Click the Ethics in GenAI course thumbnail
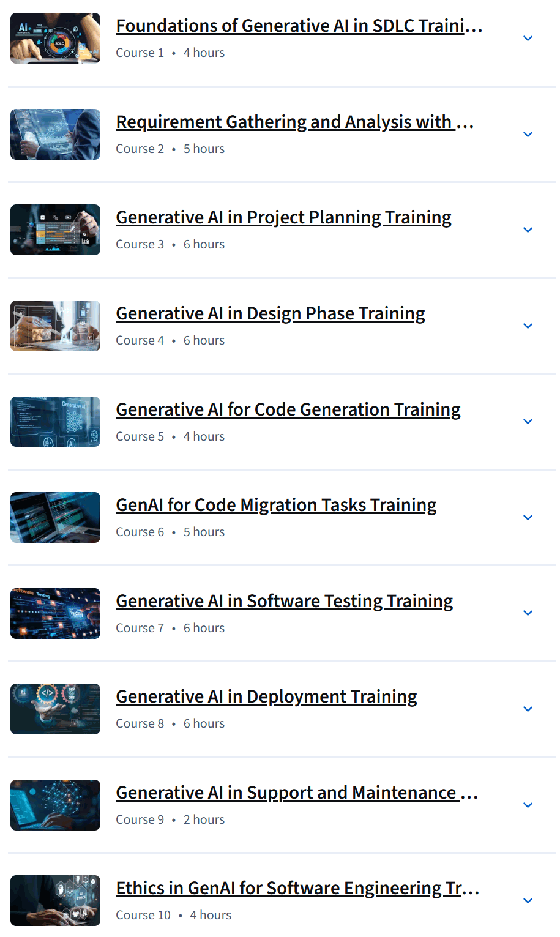560x937 pixels. pos(55,901)
